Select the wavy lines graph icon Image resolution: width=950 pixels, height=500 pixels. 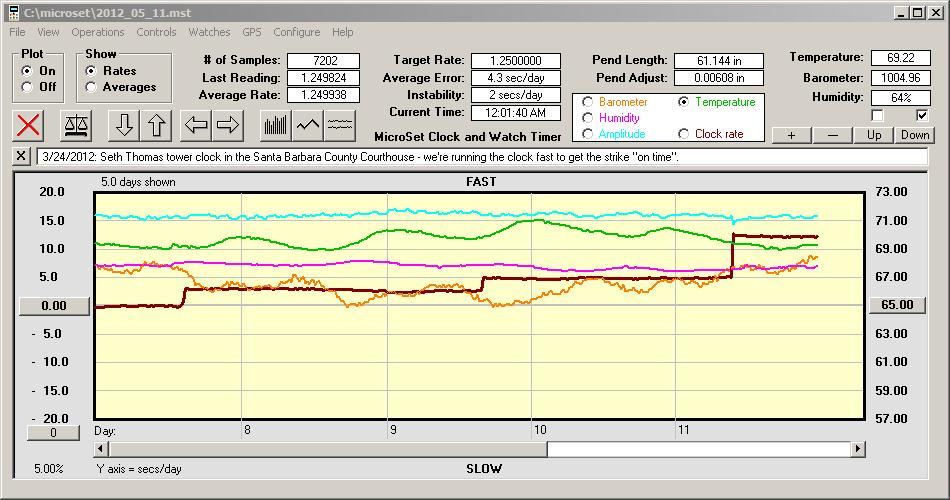pyautogui.click(x=341, y=125)
